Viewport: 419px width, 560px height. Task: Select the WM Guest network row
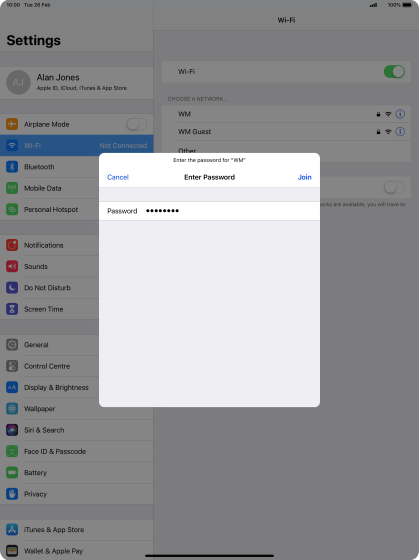[x=286, y=131]
